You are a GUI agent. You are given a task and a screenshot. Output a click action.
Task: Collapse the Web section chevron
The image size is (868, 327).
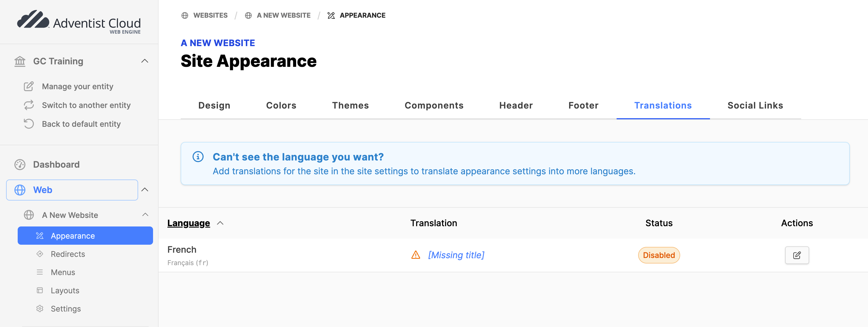tap(144, 190)
